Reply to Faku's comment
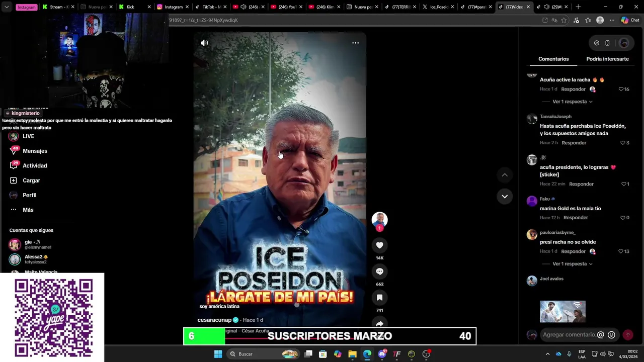This screenshot has width=644, height=362. click(x=576, y=218)
